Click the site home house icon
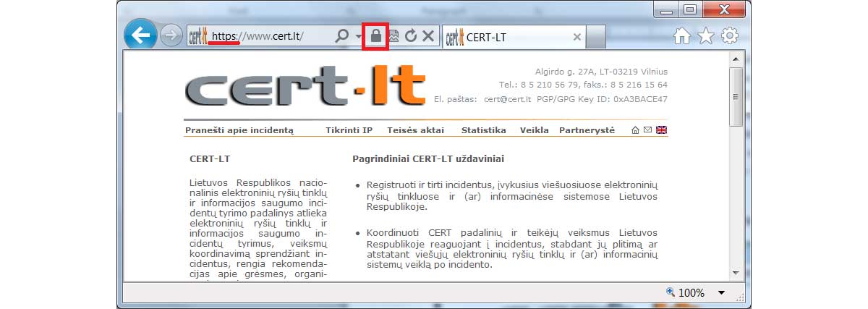This screenshot has width=868, height=309. [x=636, y=130]
